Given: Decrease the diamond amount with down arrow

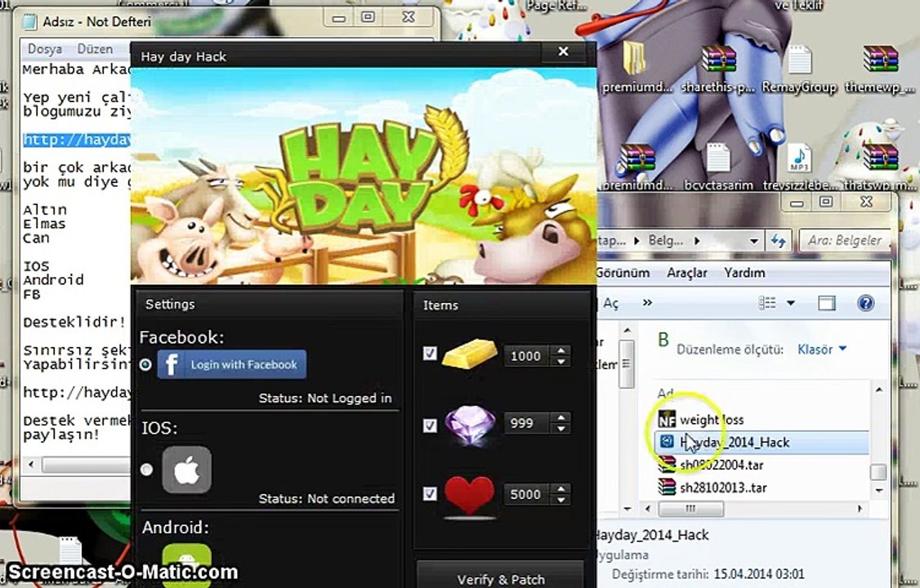Looking at the screenshot, I should click(561, 429).
